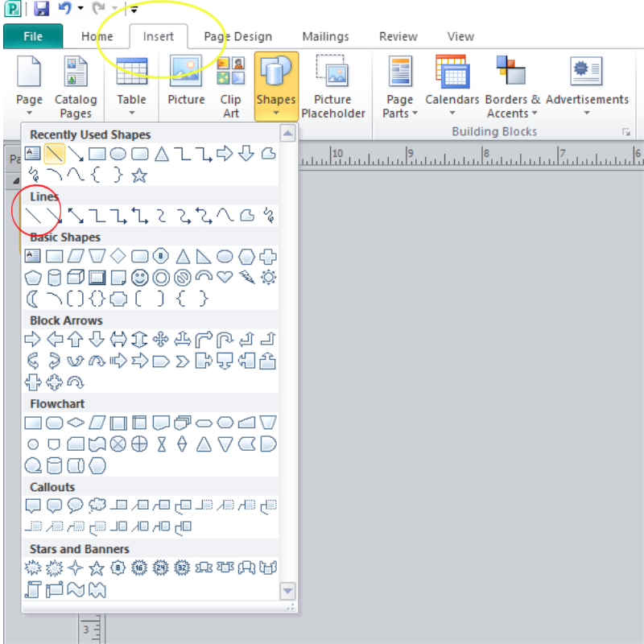This screenshot has width=644, height=644.
Task: Pick the Cross shape in Basic Shapes
Action: (x=268, y=256)
